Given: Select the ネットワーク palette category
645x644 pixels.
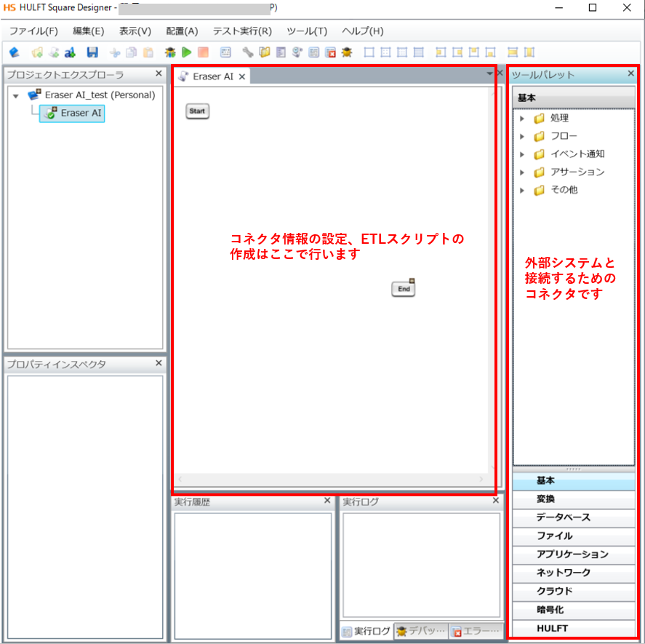Looking at the screenshot, I should (x=574, y=573).
